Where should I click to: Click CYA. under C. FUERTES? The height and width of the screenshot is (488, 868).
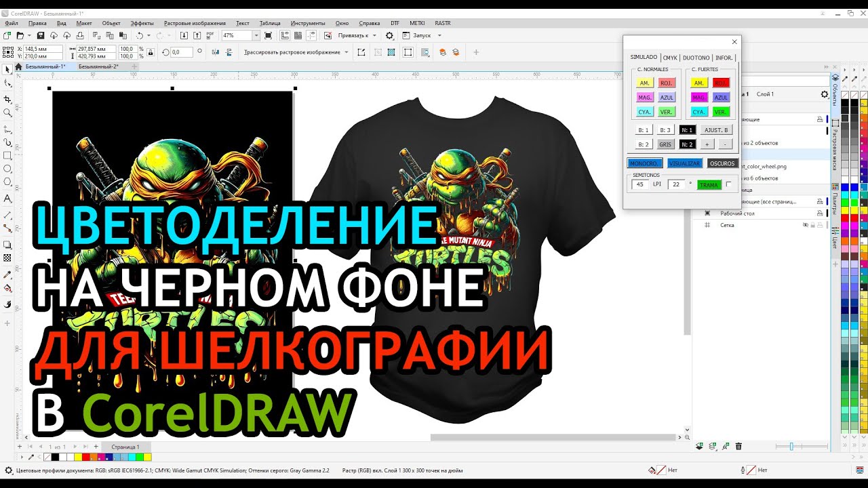pos(698,112)
